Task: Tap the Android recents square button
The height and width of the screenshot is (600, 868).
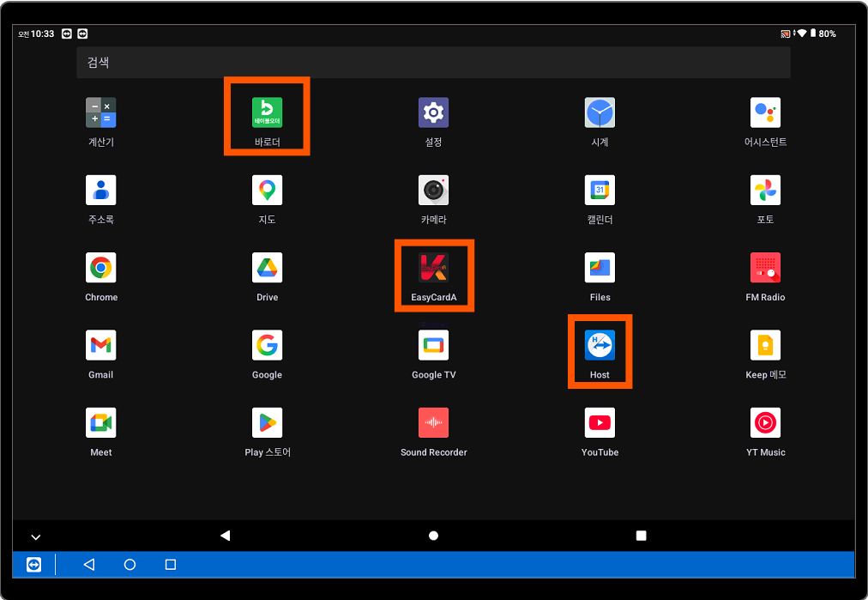Action: pyautogui.click(x=641, y=535)
